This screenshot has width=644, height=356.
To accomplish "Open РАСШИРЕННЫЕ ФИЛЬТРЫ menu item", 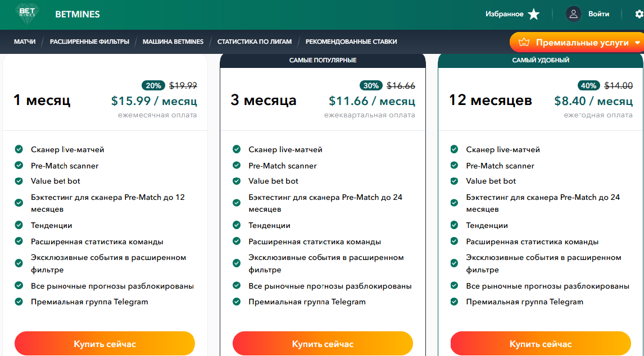I will pos(89,42).
